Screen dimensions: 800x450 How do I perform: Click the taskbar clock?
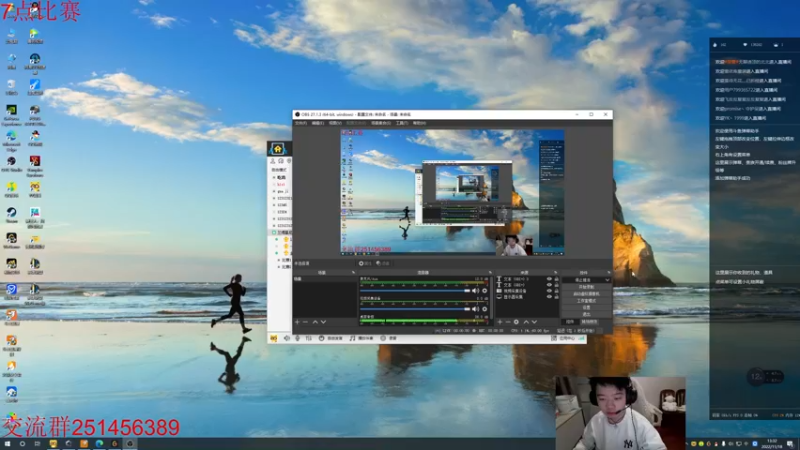(772, 443)
